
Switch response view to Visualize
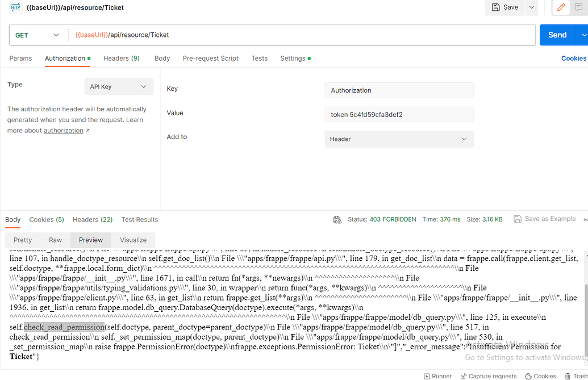coord(132,240)
